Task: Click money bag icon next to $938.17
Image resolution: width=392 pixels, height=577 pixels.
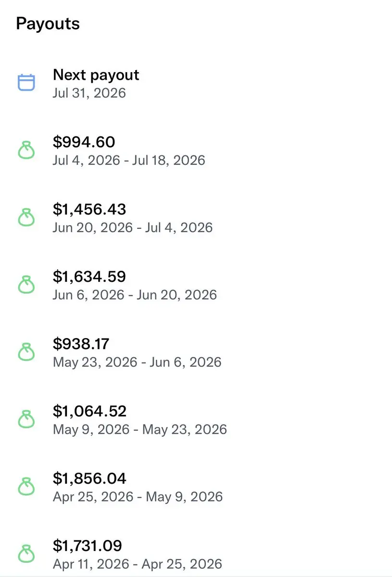Action: pos(26,352)
